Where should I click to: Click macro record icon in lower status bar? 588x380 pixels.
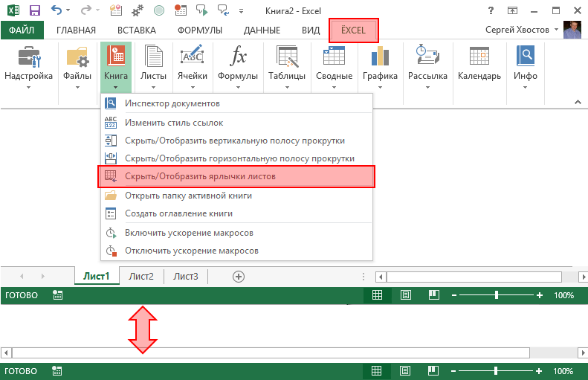click(57, 371)
